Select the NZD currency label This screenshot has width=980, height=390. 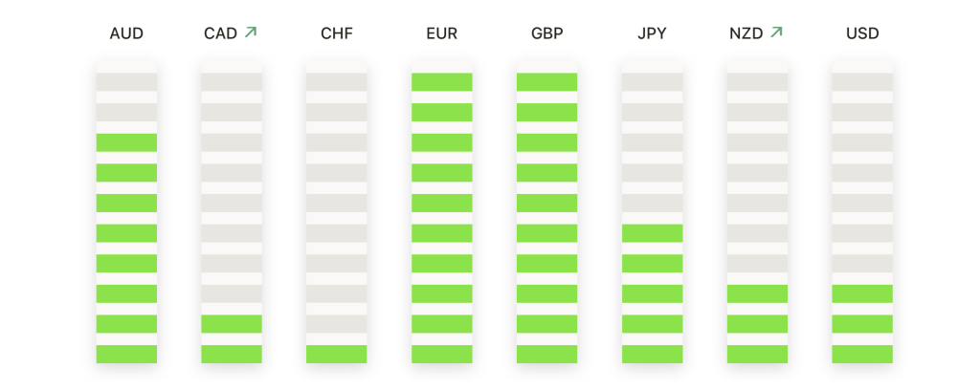(x=746, y=33)
